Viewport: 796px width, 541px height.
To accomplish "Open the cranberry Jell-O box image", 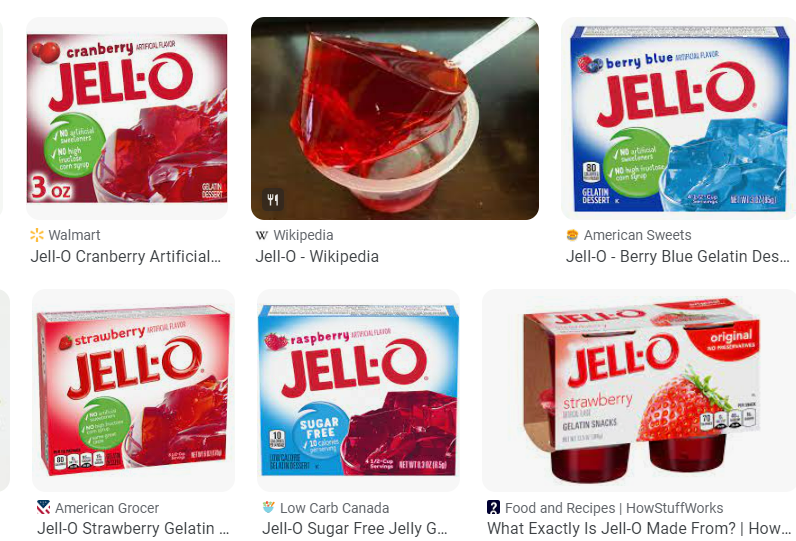I will tap(127, 118).
